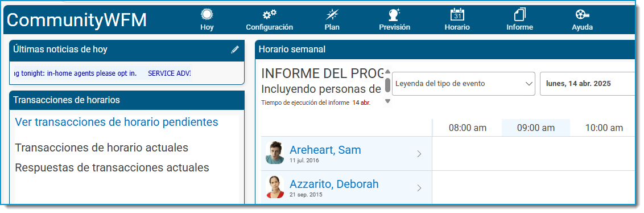Select the Plan menu label
Viewport: 644px width, 213px height.
click(332, 27)
